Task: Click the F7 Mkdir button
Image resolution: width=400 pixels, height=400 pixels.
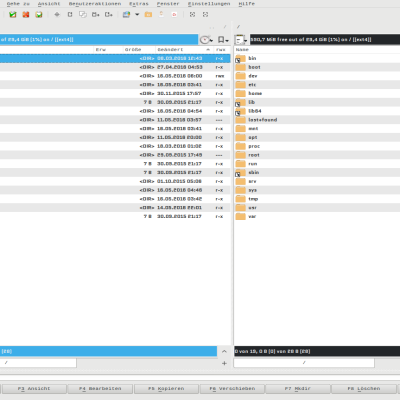Action: [298, 389]
